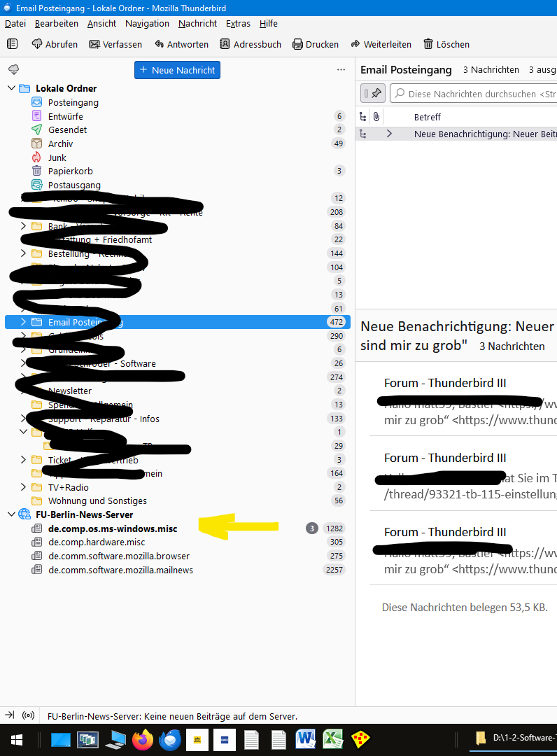
Task: Open newsgroup de.comm.software.mozilla.browser
Action: point(177,556)
